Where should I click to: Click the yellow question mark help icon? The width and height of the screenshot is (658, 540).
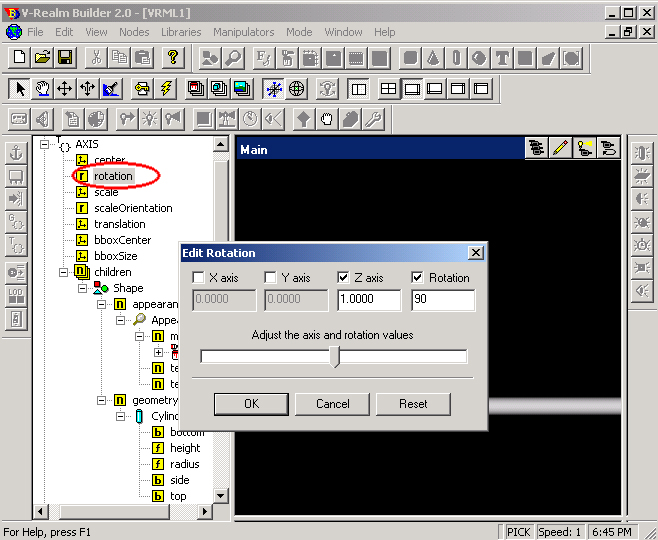(x=172, y=57)
